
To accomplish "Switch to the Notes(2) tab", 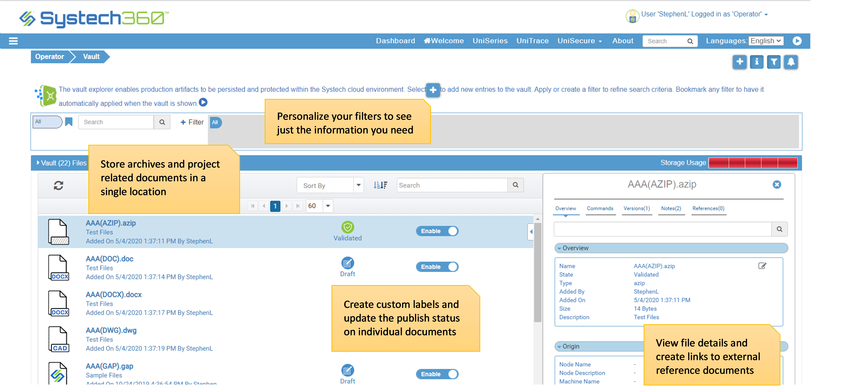I will (x=671, y=208).
